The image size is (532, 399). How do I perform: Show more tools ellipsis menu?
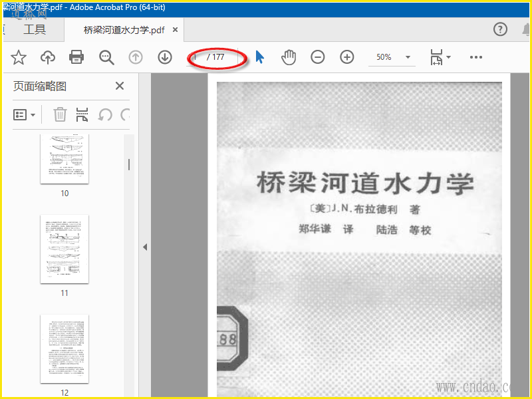(475, 57)
